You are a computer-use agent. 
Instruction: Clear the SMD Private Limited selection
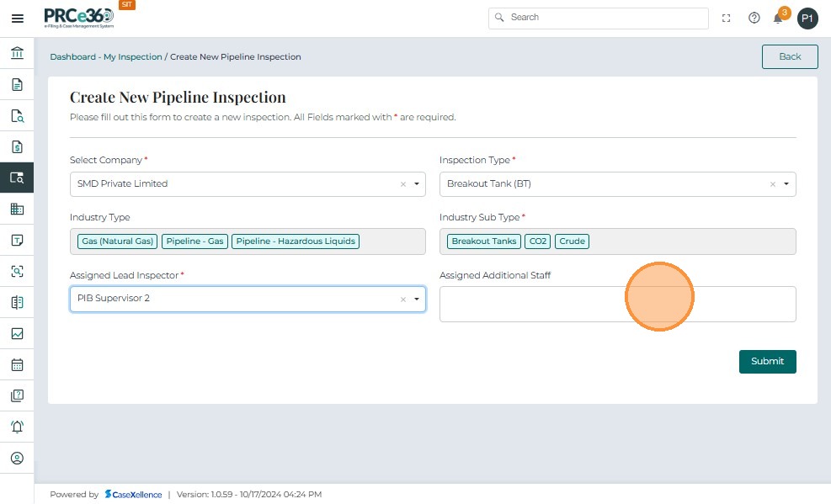click(x=402, y=184)
